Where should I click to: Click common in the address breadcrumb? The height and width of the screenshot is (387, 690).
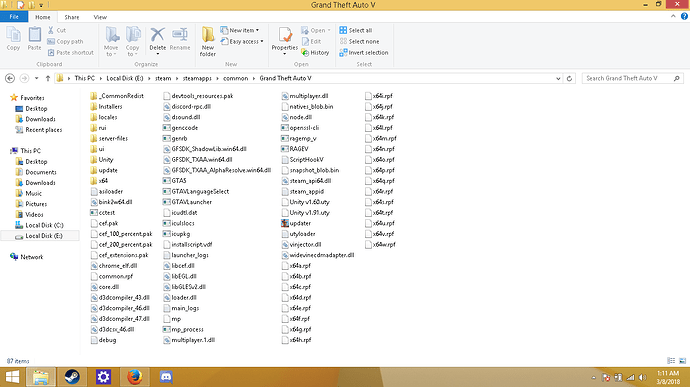(235, 78)
